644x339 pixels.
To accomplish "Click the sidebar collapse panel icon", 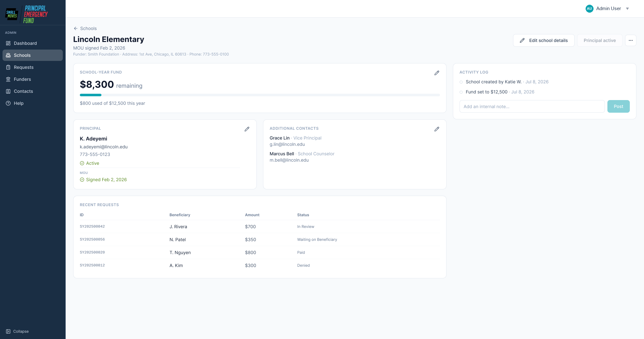I will coord(8,331).
